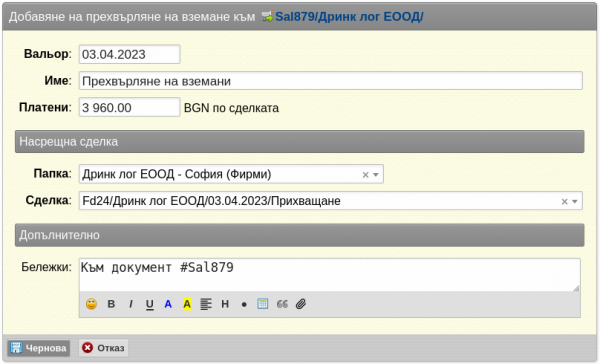The image size is (600, 364).
Task: Expand the Папка dropdown arrow
Action: coord(376,175)
